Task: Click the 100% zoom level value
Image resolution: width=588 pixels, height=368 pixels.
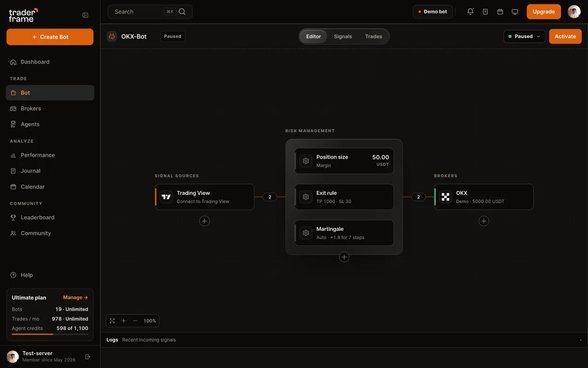Action: (x=150, y=321)
